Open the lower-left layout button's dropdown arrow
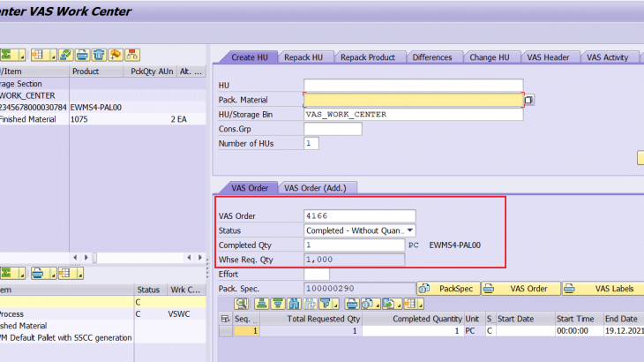This screenshot has width=644, height=362. [79, 273]
